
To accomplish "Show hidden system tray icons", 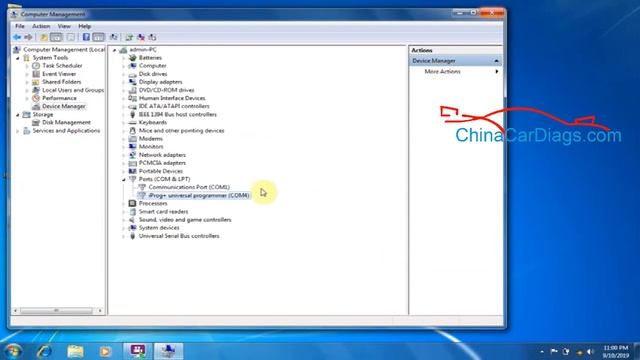I will pos(542,351).
